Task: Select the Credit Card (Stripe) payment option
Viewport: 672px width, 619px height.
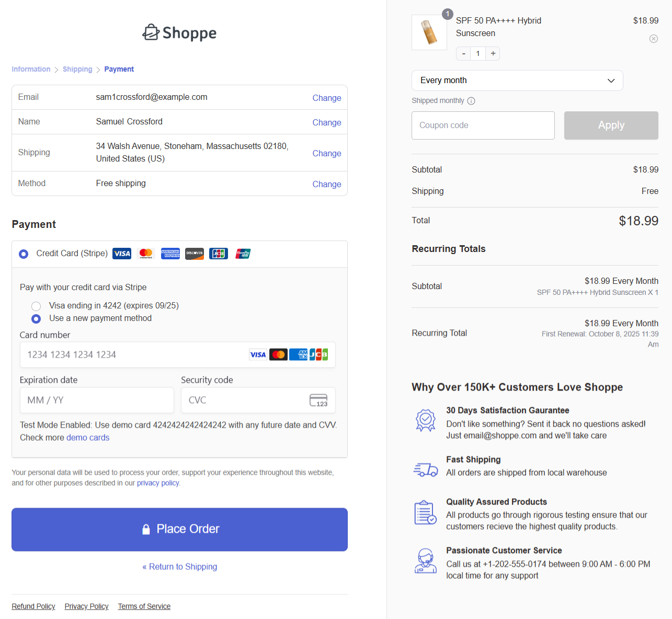Action: click(x=23, y=254)
